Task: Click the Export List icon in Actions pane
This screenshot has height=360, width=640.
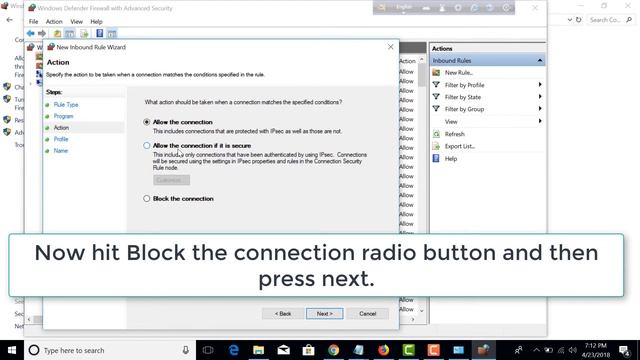Action: [436, 146]
